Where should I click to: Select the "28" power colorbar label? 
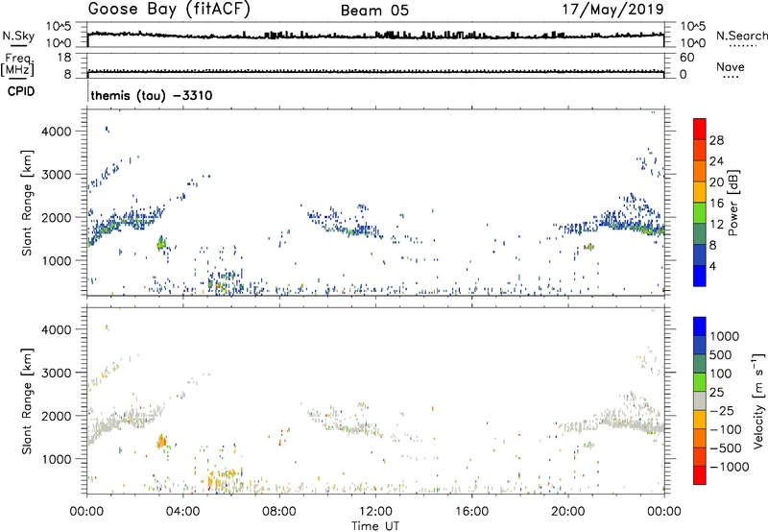point(716,140)
